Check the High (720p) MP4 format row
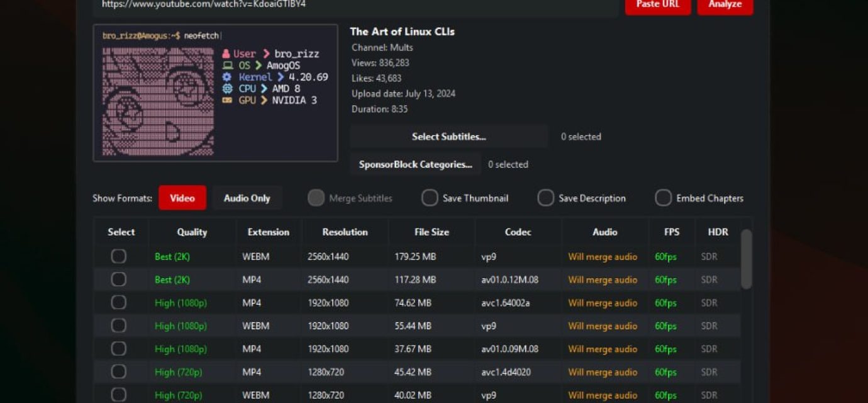Screen dimensions: 868x403 point(118,372)
